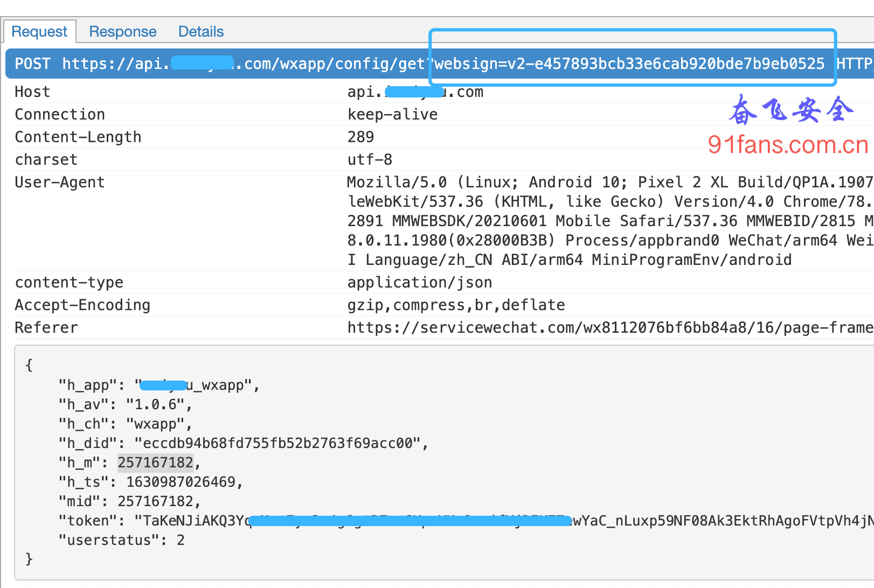Switch to the Request tab
The image size is (874, 588).
click(x=39, y=32)
